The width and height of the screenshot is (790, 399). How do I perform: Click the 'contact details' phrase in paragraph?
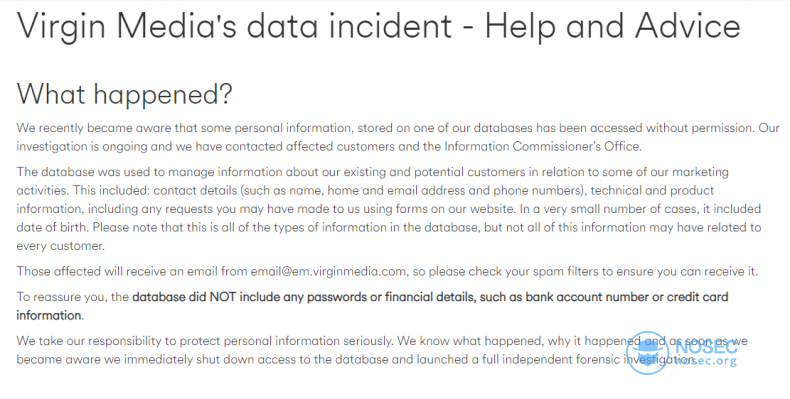pos(195,190)
